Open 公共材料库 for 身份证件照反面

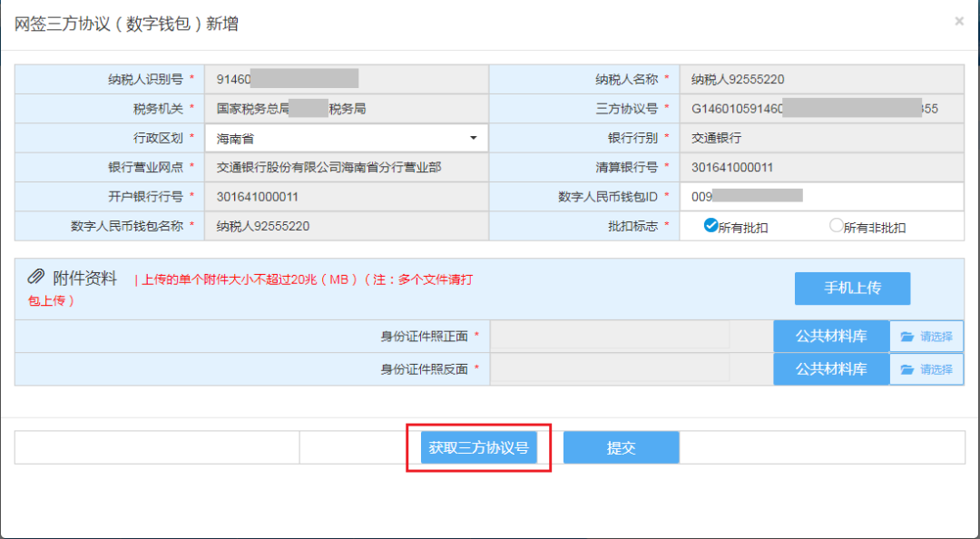(831, 369)
